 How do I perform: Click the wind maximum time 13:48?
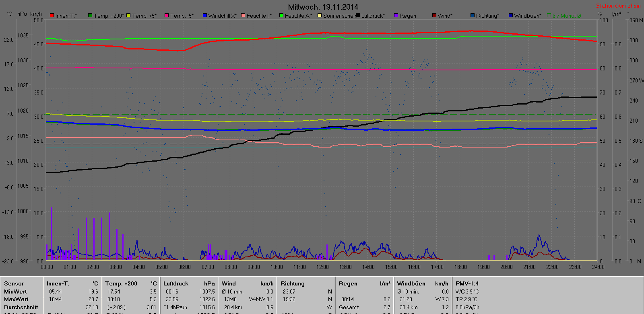(230, 299)
